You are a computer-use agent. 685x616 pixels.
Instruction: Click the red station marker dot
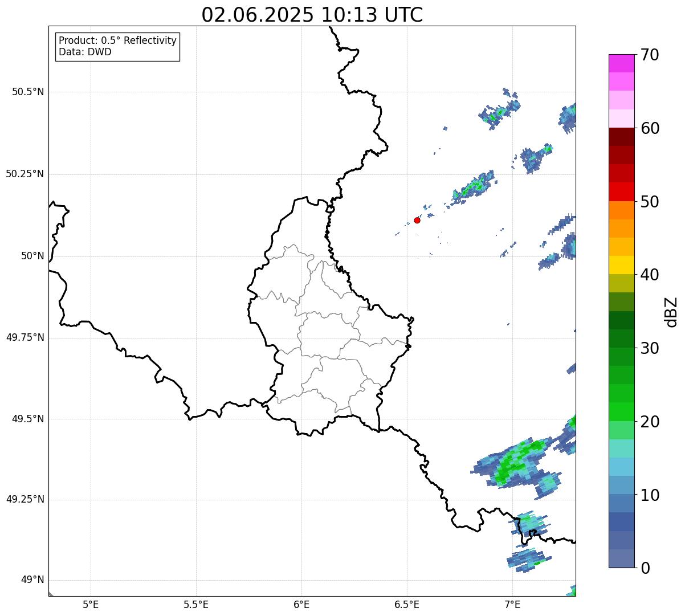[x=417, y=220]
